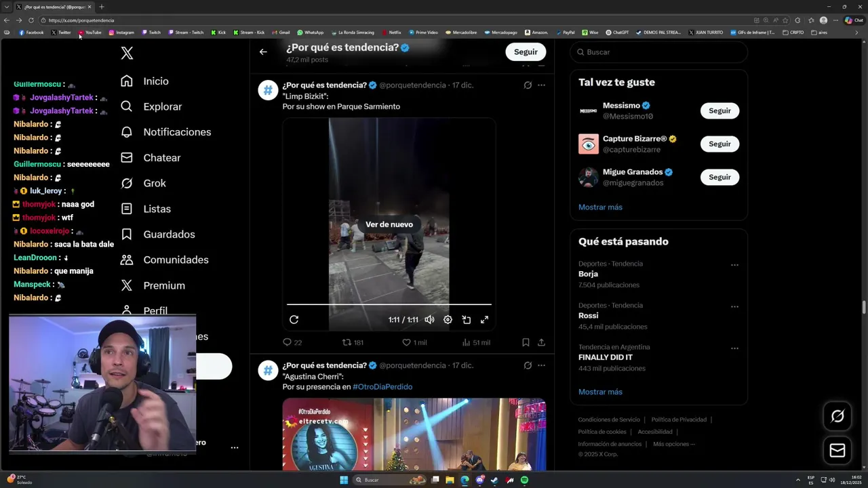Screen dimensions: 868x488
Task: Open account menu dots in sidebar
Action: pyautogui.click(x=234, y=448)
